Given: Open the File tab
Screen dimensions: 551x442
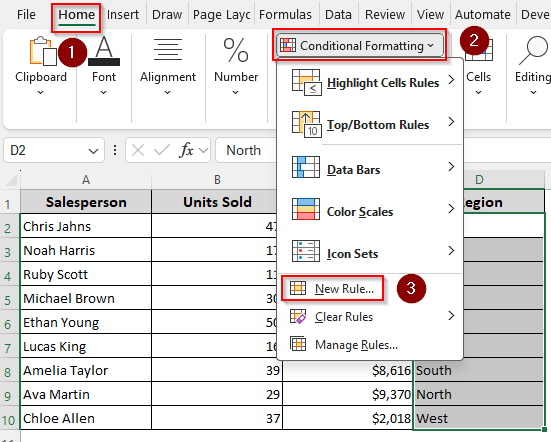Looking at the screenshot, I should pyautogui.click(x=26, y=15).
